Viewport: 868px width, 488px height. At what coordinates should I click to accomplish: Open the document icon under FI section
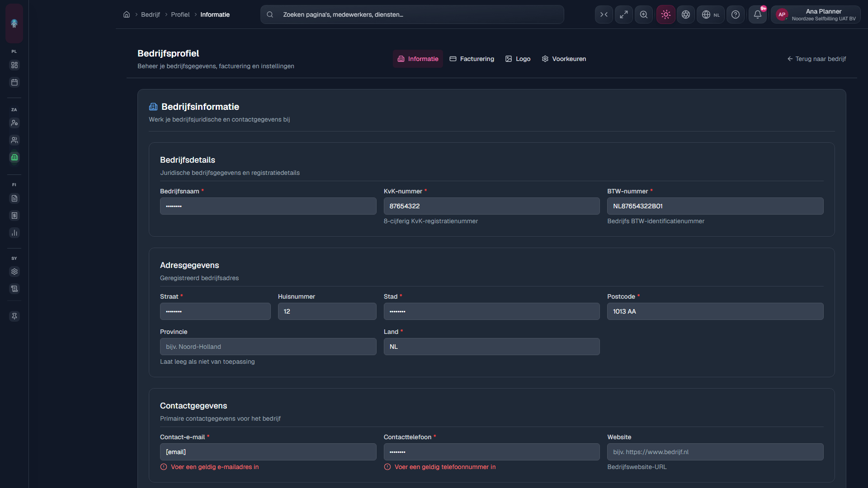pyautogui.click(x=14, y=198)
